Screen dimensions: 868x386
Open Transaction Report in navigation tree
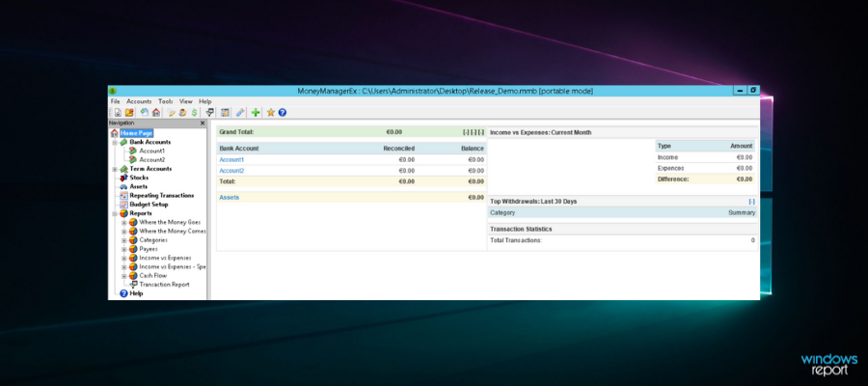click(x=164, y=285)
